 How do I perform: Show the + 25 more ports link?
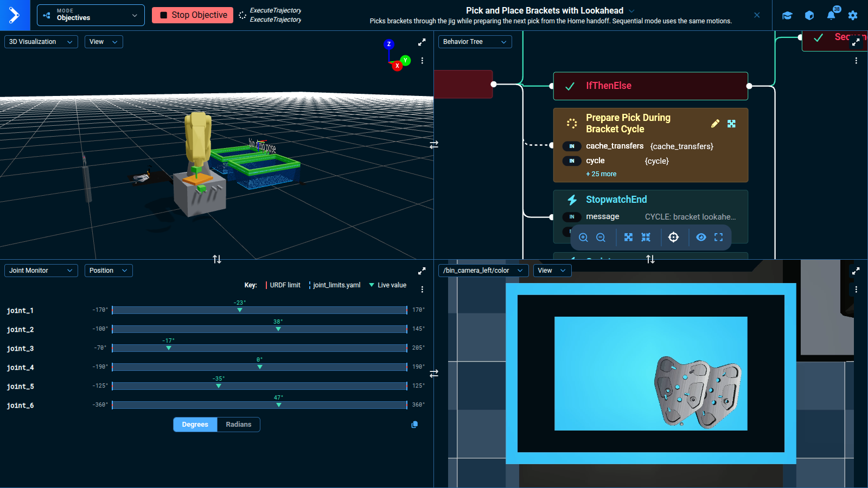pos(601,174)
